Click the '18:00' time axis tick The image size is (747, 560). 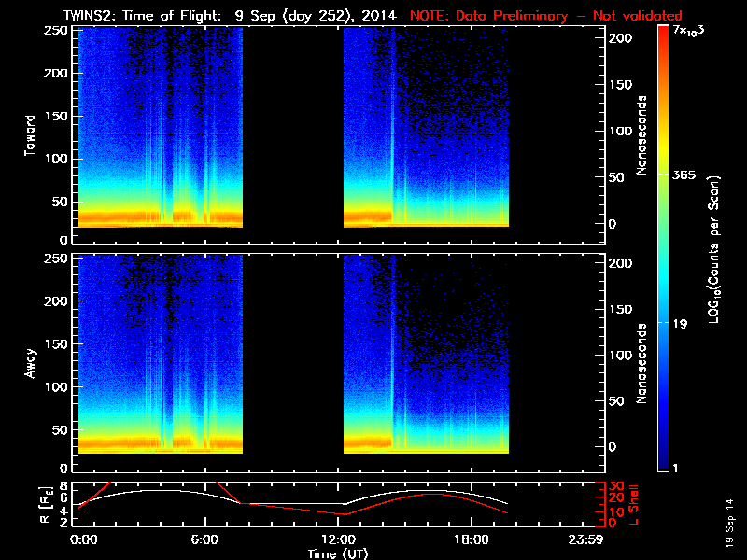pyautogui.click(x=471, y=539)
